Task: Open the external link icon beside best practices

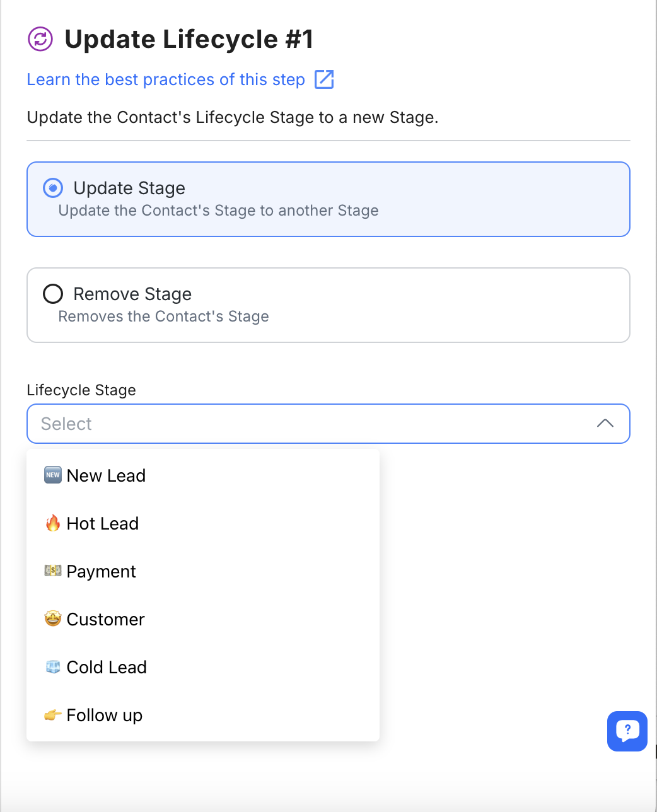Action: (324, 79)
